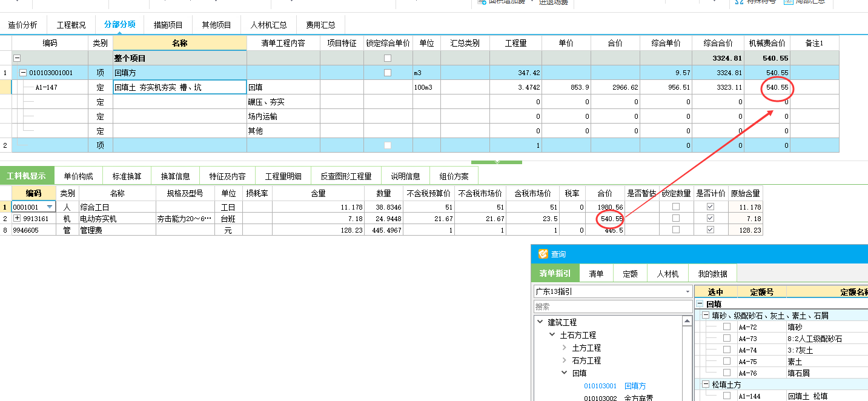Open the 我的数据 tab in the query window
The width and height of the screenshot is (868, 401).
[x=713, y=274]
